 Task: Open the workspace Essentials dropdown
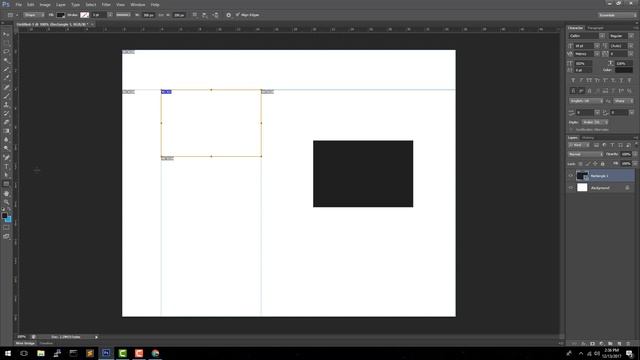coord(617,15)
